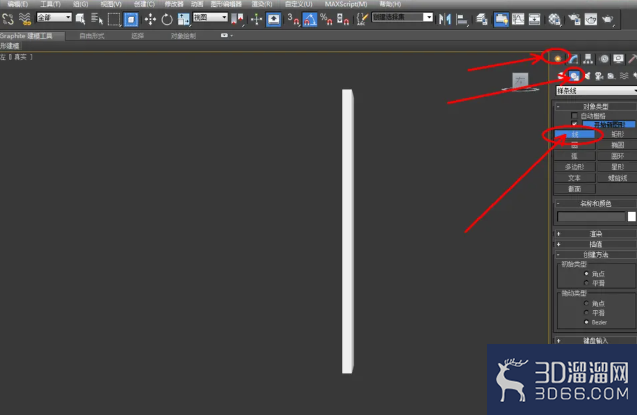Viewport: 637px width, 415px height.
Task: Click the Select and Link chain icon
Action: pyautogui.click(x=8, y=19)
